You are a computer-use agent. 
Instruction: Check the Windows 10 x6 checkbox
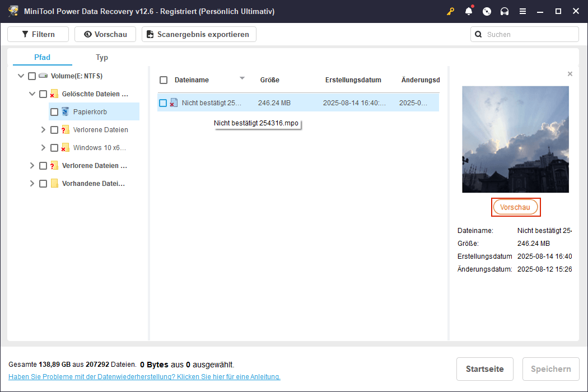pos(54,148)
